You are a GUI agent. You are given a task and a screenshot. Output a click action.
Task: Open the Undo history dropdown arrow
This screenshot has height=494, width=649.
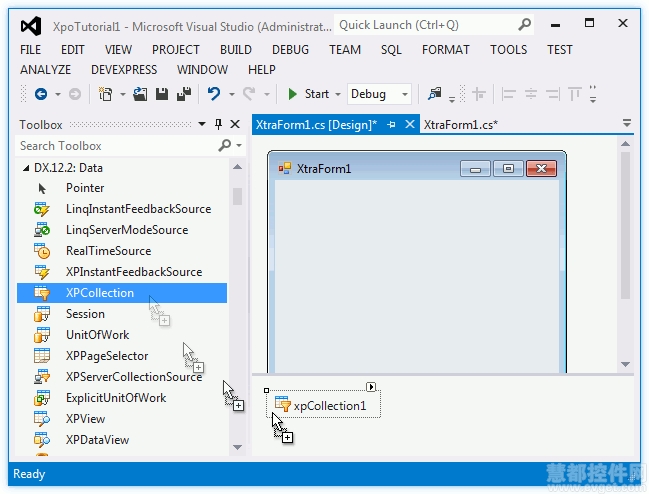point(232,95)
